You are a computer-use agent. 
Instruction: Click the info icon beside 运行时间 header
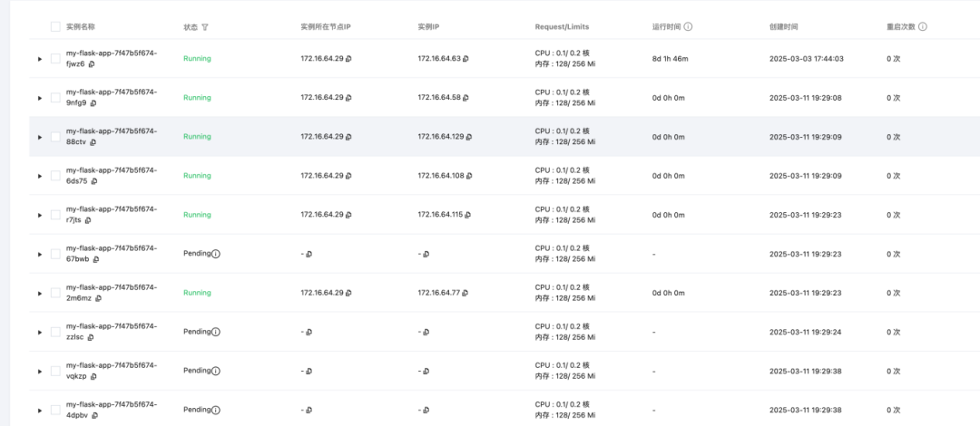[688, 27]
